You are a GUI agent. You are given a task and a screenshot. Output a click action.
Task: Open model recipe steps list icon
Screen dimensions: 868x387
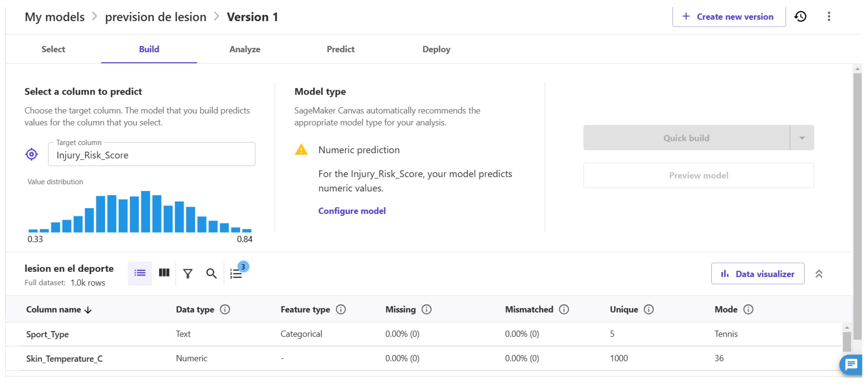point(236,274)
